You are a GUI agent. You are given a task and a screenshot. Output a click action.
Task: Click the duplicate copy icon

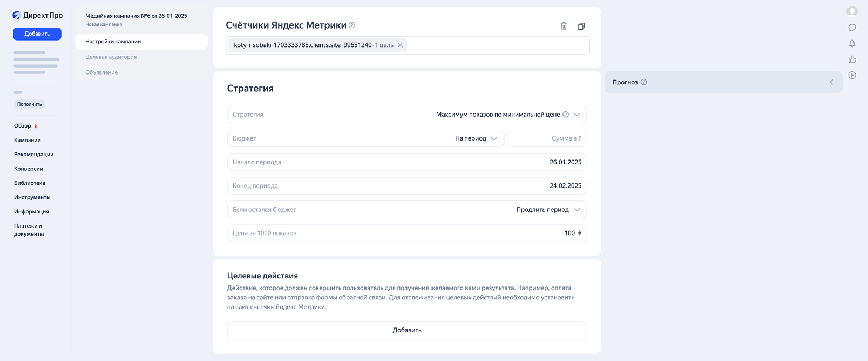click(581, 26)
